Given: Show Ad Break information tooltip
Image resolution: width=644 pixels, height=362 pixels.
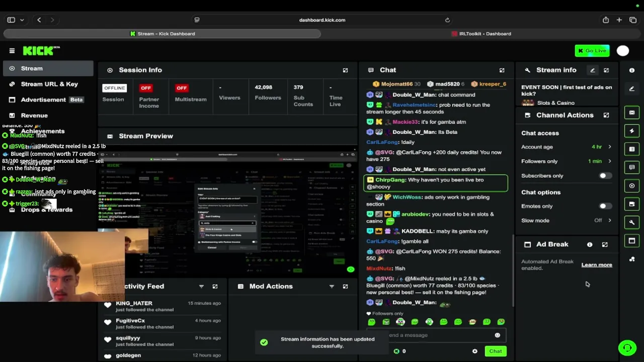Looking at the screenshot, I should [590, 244].
